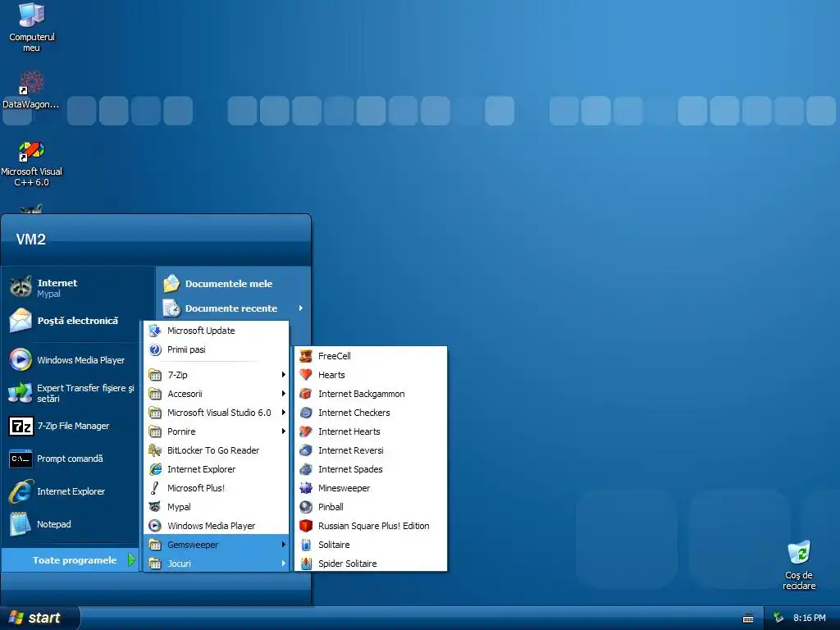Select Windows Media Player in programs list
Viewport: 840px width, 630px height.
tap(217, 526)
